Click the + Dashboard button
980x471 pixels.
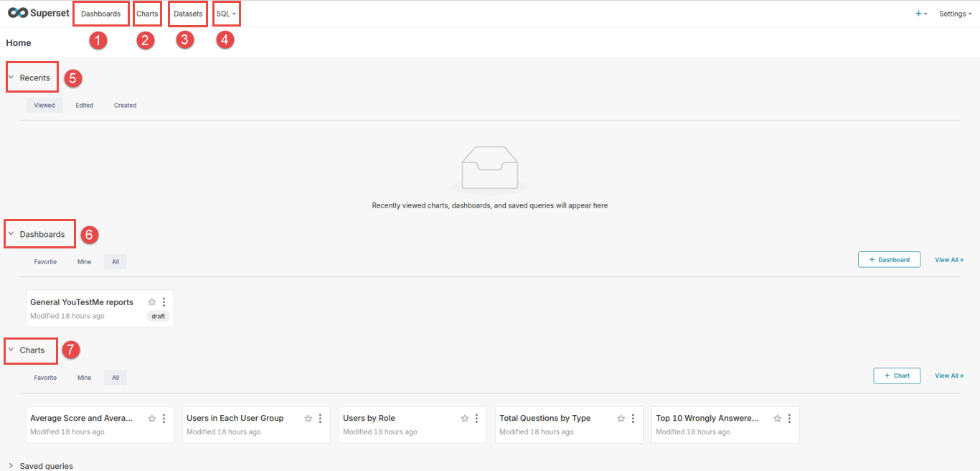coord(889,260)
